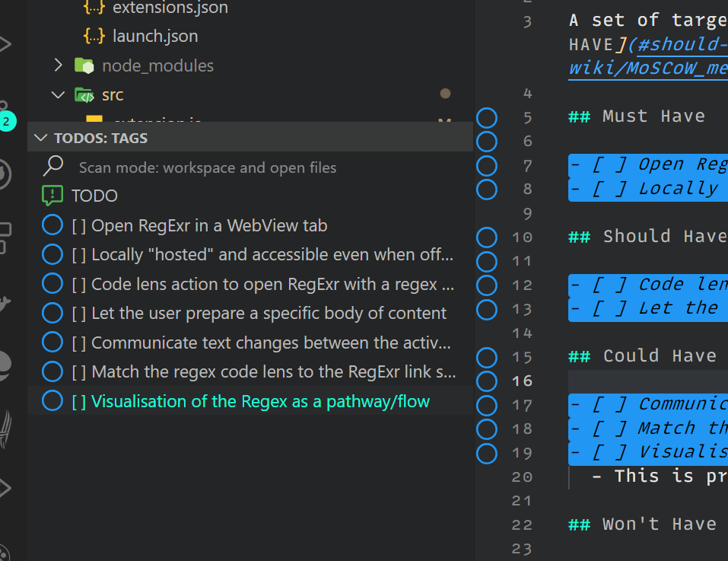
Task: Click circle icon for Visualisation of the Regex todo
Action: (52, 401)
